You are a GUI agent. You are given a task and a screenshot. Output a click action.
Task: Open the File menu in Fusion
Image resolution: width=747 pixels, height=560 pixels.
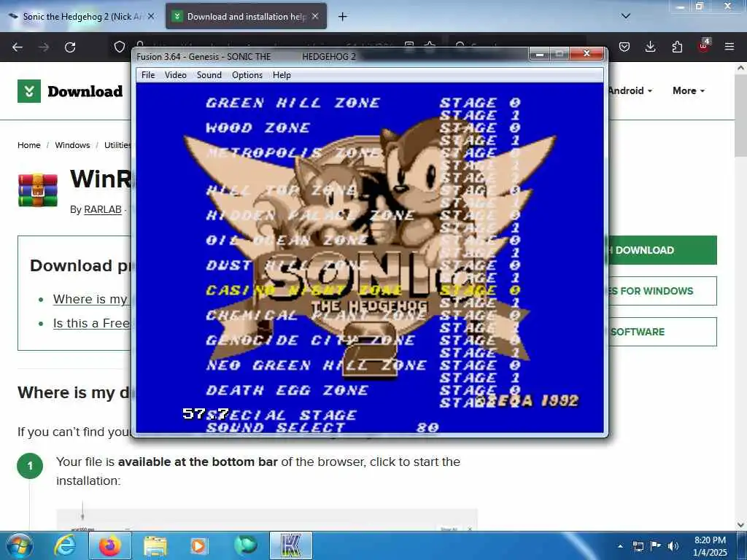click(x=148, y=75)
